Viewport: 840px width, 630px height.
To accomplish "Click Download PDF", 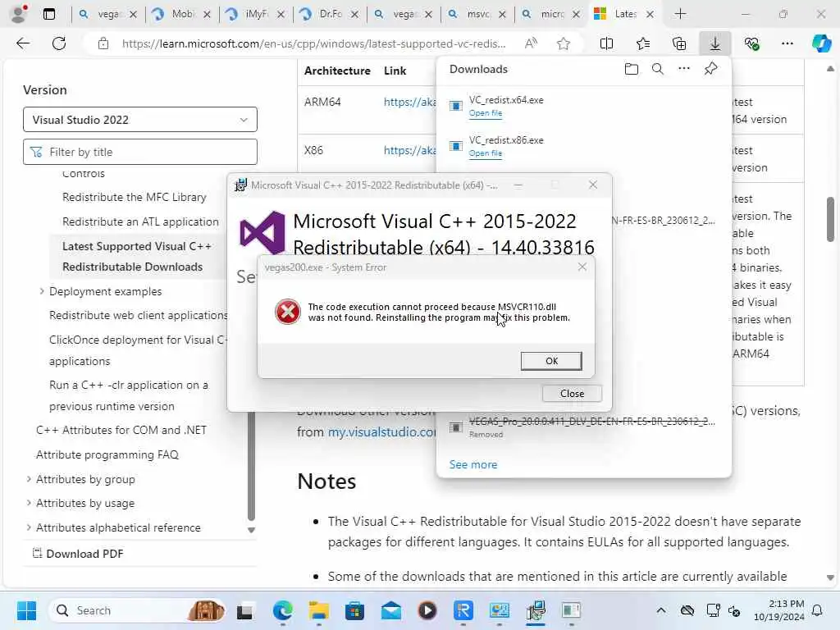I will pos(78,554).
